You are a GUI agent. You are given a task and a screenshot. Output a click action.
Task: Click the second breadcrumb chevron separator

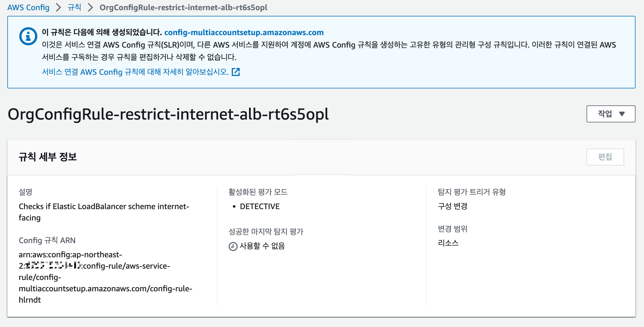click(x=90, y=7)
